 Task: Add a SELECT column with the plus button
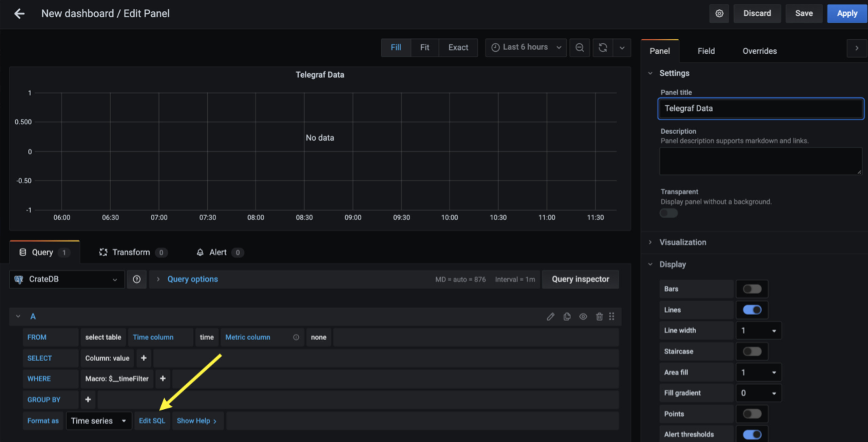[x=144, y=358]
